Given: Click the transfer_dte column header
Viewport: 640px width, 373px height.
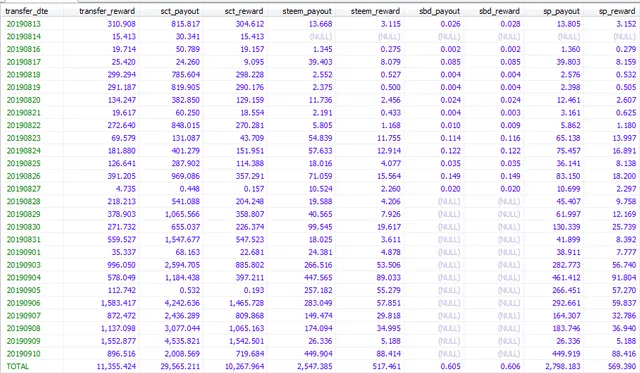Looking at the screenshot, I should [x=27, y=11].
